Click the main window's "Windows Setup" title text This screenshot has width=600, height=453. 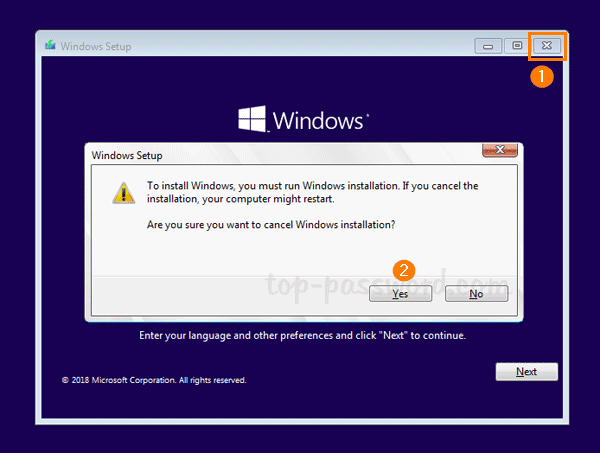(96, 46)
